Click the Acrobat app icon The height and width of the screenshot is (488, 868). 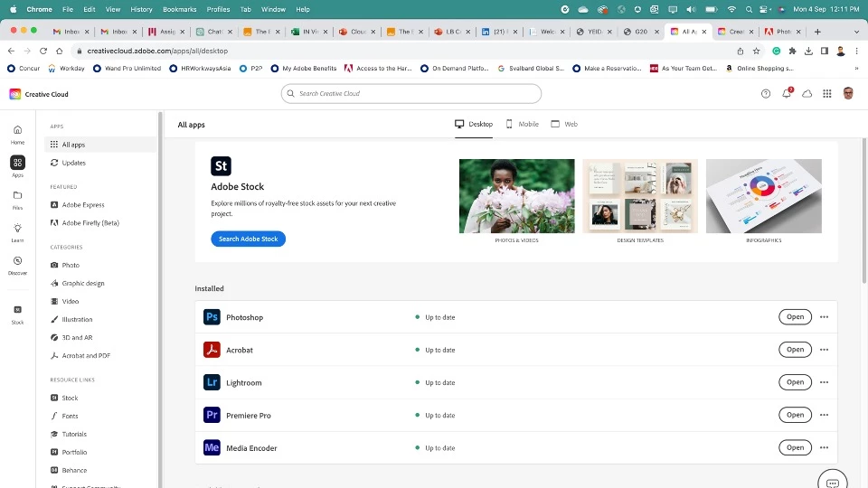212,350
